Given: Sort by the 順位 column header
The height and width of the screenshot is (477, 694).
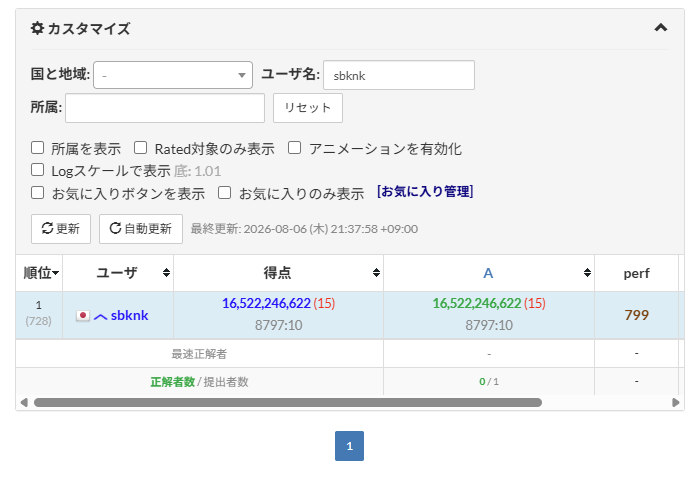Looking at the screenshot, I should point(40,273).
